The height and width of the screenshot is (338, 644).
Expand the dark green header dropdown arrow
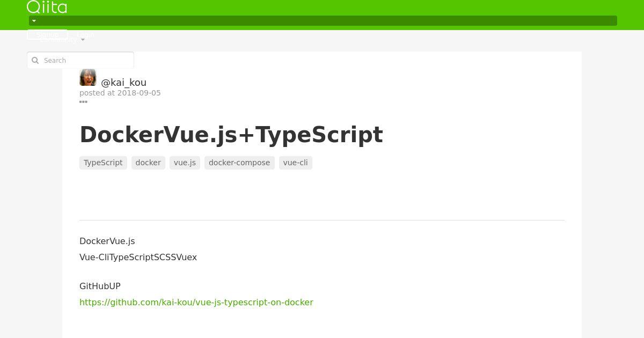coord(34,21)
